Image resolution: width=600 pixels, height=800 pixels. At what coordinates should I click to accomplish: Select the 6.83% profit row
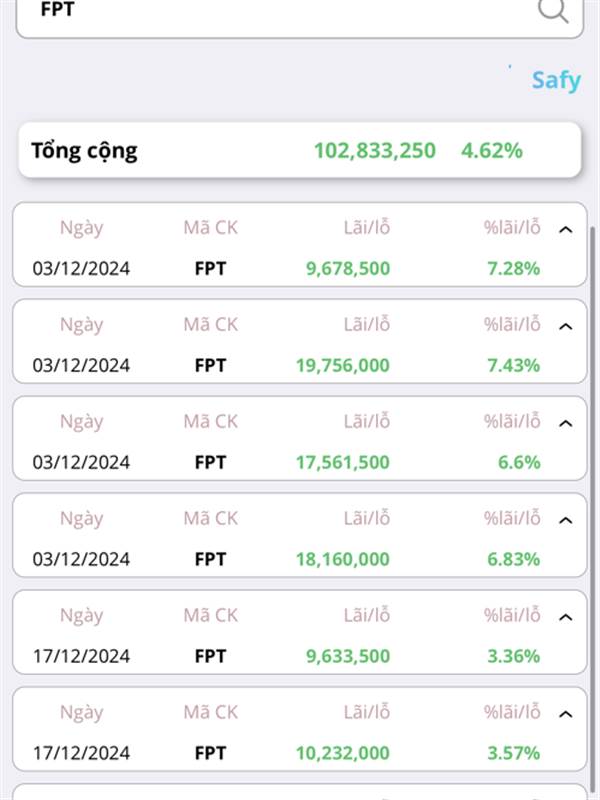click(x=299, y=535)
